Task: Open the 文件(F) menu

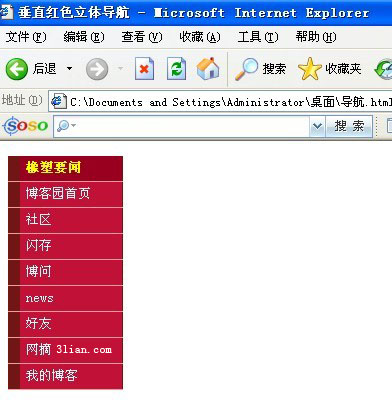Action: click(26, 37)
